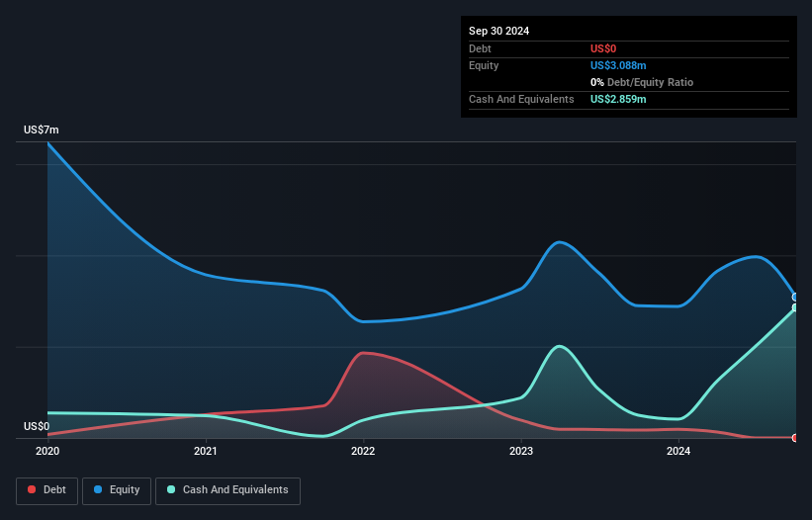This screenshot has height=520, width=812.
Task: Click the red Debt legend dot
Action: tap(32, 489)
